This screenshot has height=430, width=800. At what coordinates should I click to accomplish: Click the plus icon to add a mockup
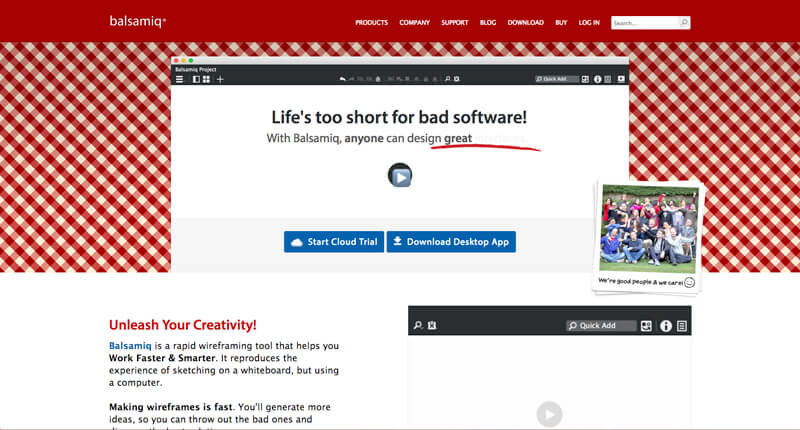pyautogui.click(x=220, y=79)
